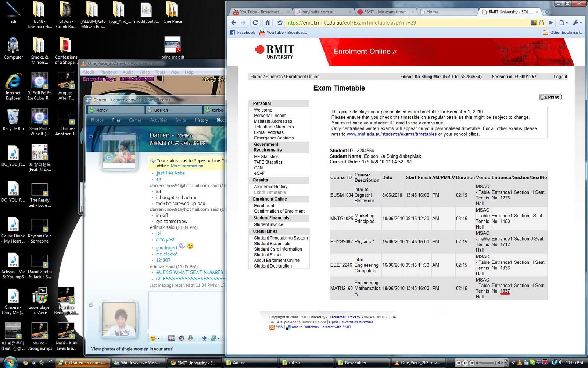Open the Windows Start menu
This screenshot has width=588, height=368.
pyautogui.click(x=10, y=362)
